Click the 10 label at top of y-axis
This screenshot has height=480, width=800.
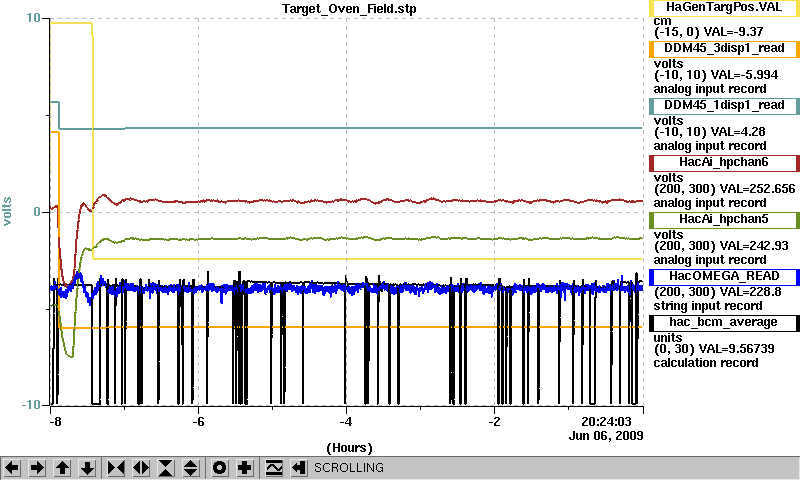click(33, 18)
